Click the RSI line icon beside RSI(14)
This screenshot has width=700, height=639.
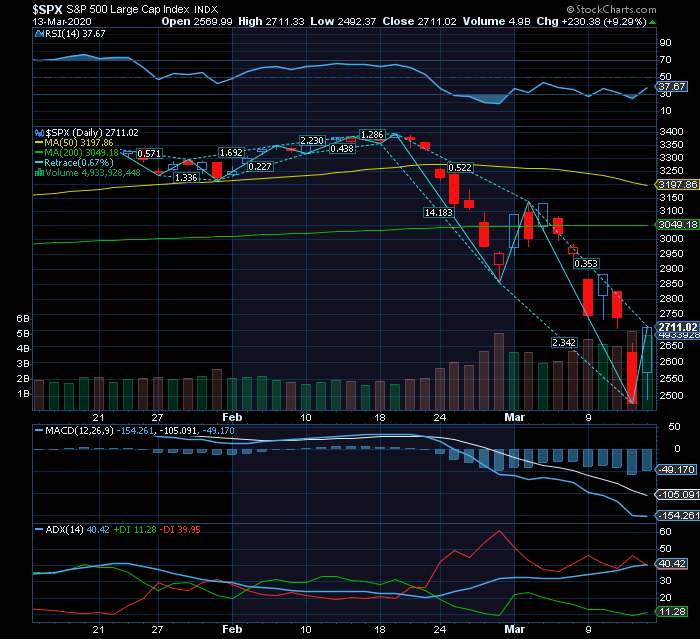[39, 34]
